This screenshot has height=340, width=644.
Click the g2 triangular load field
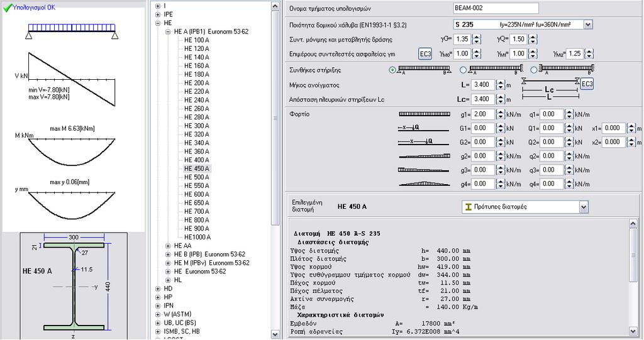click(x=482, y=156)
